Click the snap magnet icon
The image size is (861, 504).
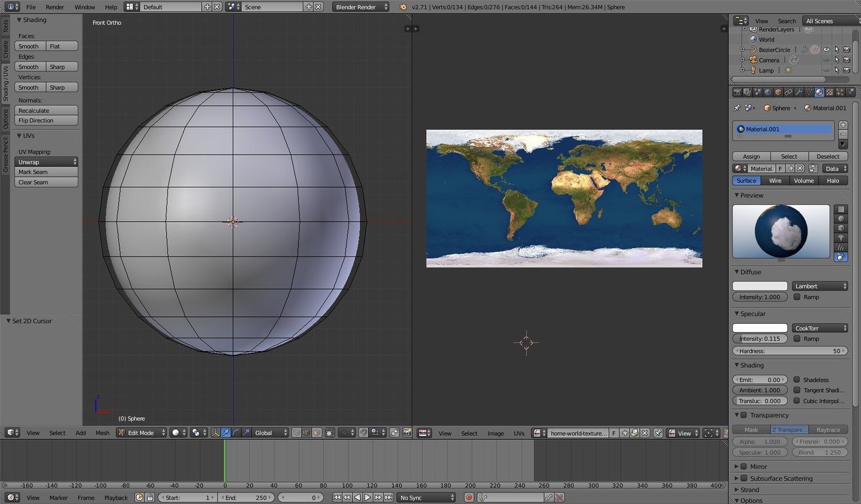tap(363, 433)
